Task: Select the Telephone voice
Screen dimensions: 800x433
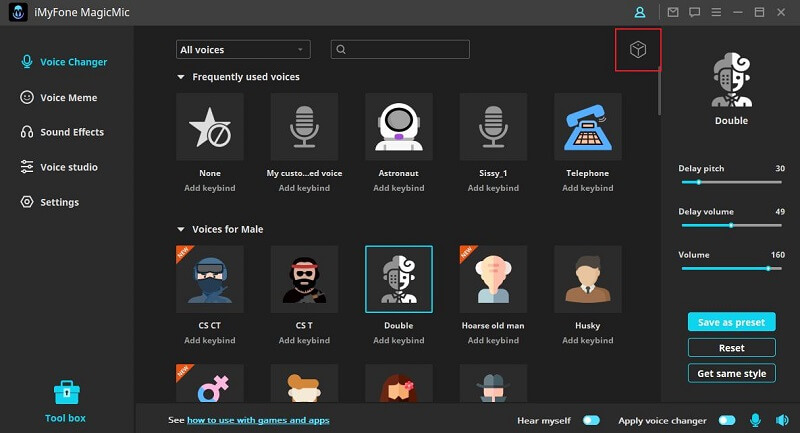Action: [588, 126]
